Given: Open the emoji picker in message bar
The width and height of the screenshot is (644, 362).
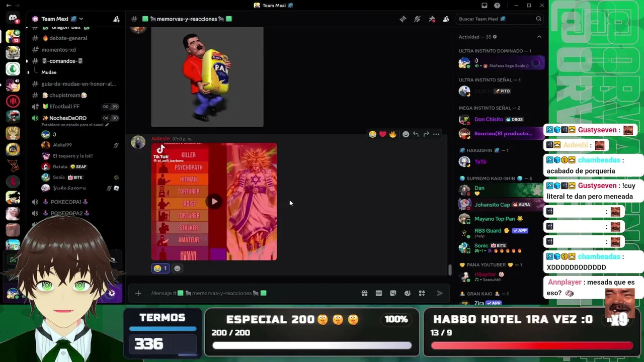Looking at the screenshot, I should click(408, 293).
